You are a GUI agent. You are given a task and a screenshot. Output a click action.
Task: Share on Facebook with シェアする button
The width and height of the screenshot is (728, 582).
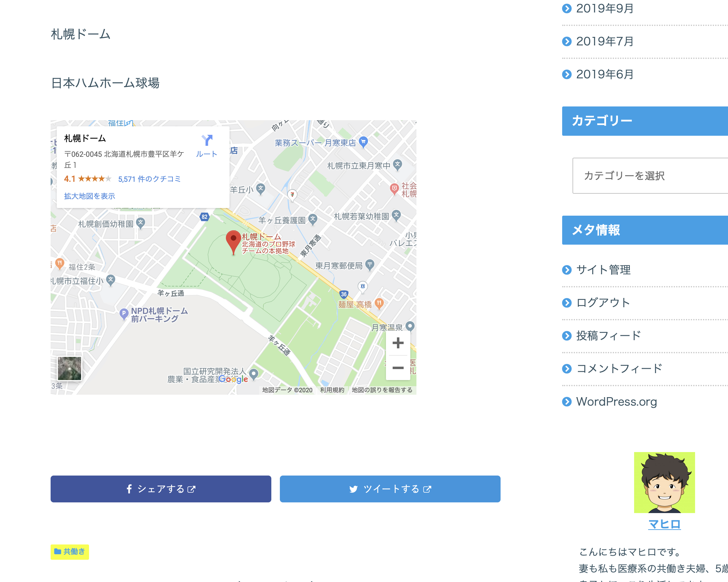[x=161, y=489]
